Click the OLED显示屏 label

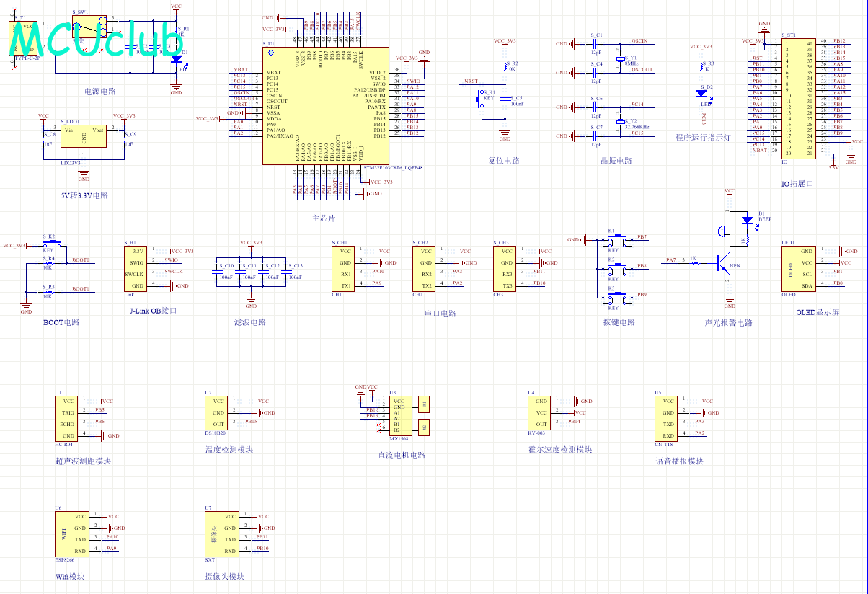(818, 312)
